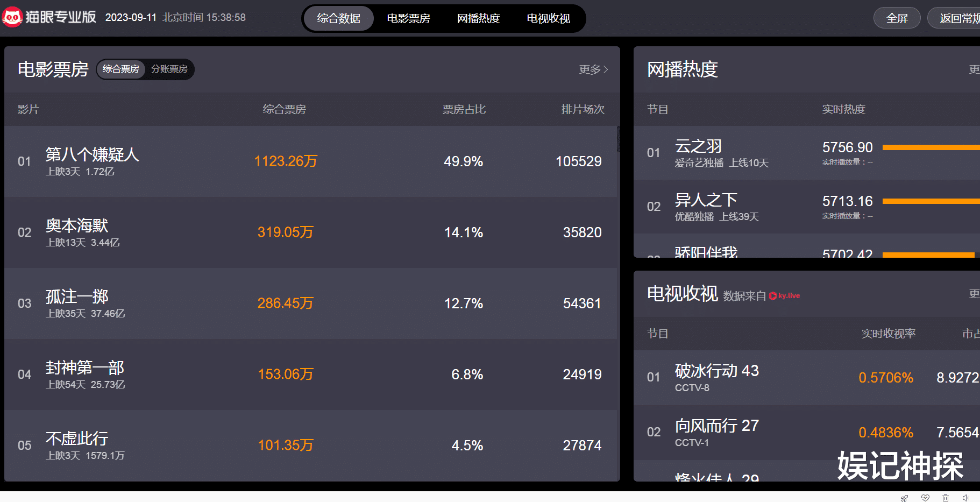Click the 全屏 fullscreen button
The height and width of the screenshot is (502, 980).
(897, 18)
